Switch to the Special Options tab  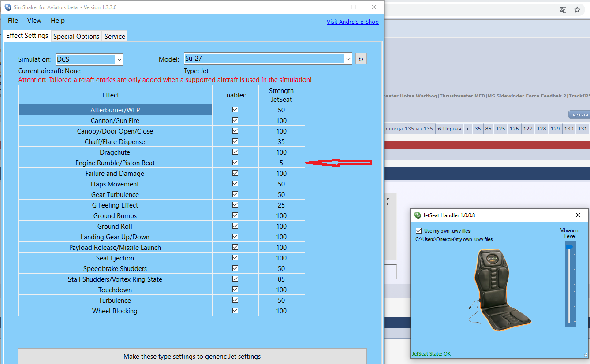[x=76, y=37]
